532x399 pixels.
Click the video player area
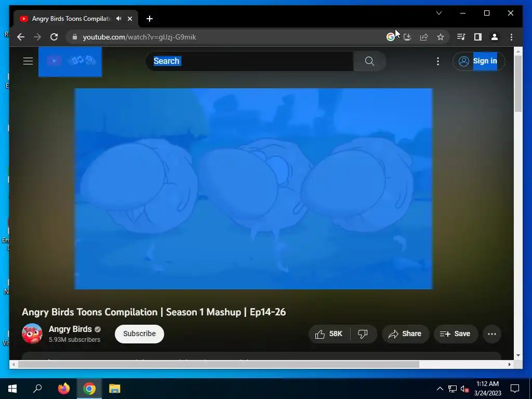click(254, 189)
